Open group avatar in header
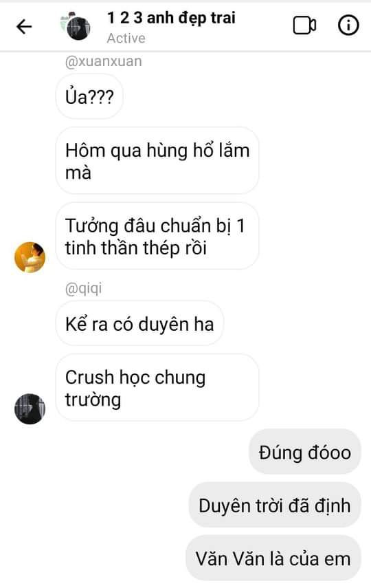Image resolution: width=371 pixels, height=588 pixels. coord(76,26)
